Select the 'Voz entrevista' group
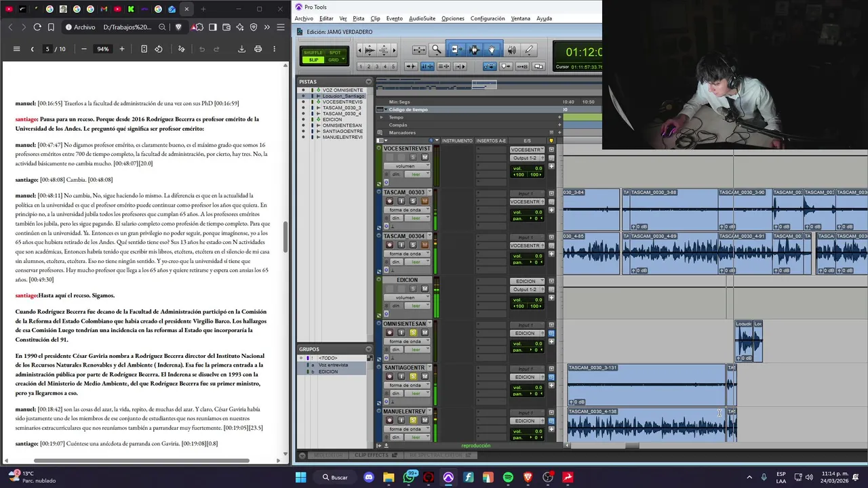Screen dimensions: 868x488 [333, 365]
